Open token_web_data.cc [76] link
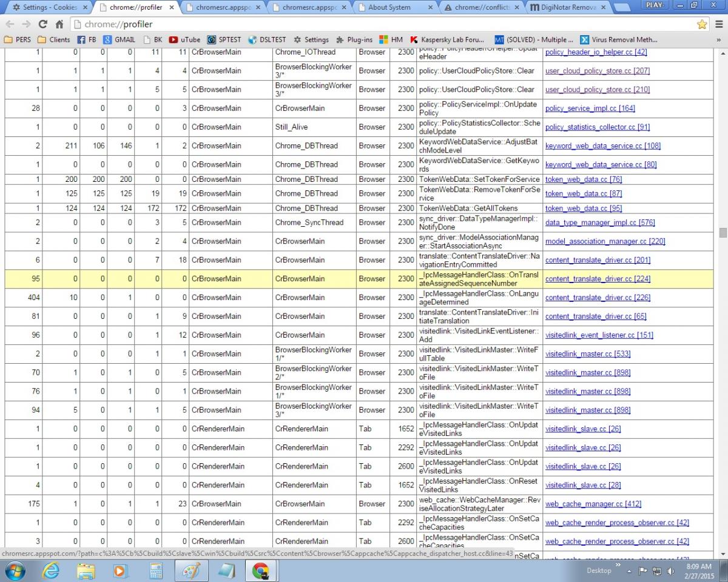 pos(584,179)
